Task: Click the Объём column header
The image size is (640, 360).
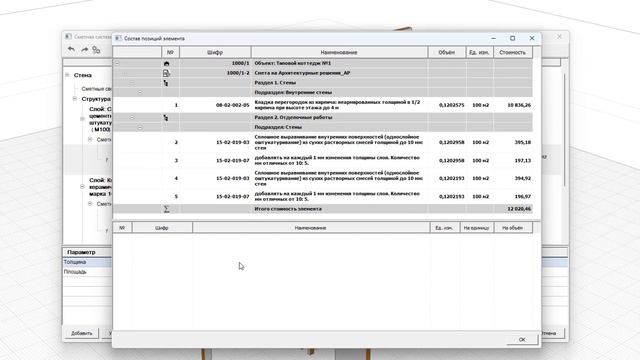Action: pos(447,52)
